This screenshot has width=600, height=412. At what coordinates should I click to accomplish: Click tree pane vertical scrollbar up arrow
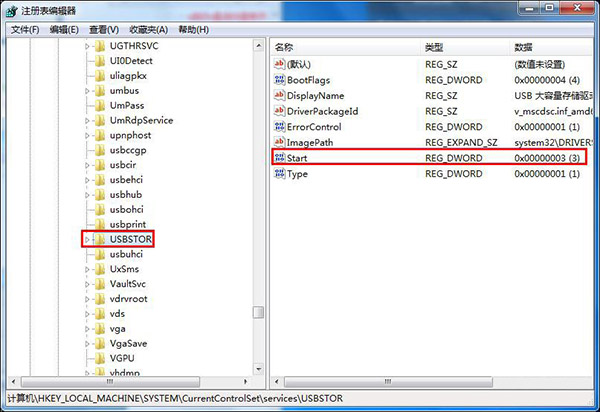(259, 46)
